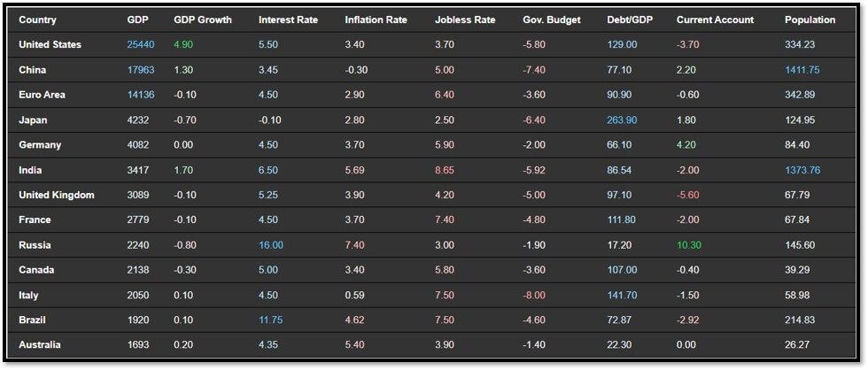Sort by Inflation Rate column header
Viewport: 868px width, 370px height.
376,19
